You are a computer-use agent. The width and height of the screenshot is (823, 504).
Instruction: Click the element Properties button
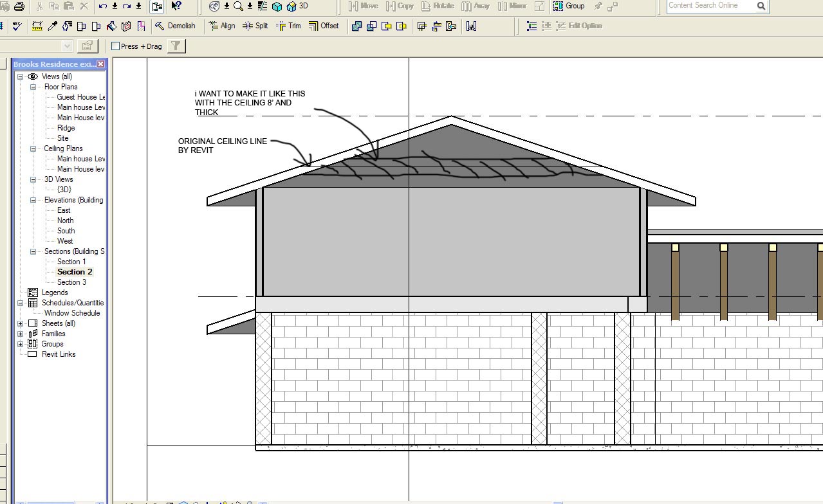(87, 46)
